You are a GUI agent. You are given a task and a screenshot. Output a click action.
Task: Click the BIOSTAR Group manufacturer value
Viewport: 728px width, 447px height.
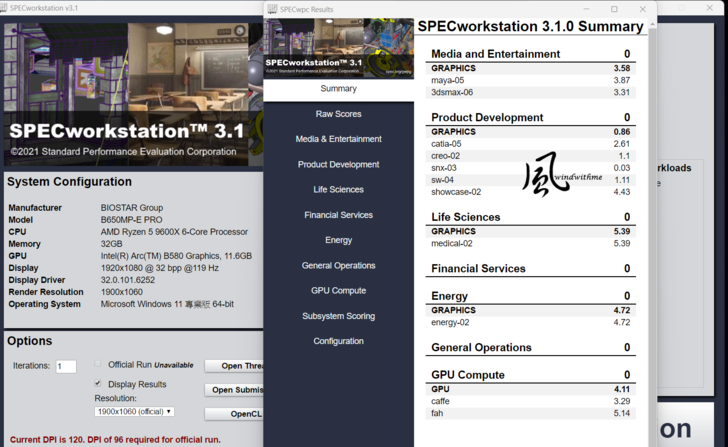[x=132, y=207]
